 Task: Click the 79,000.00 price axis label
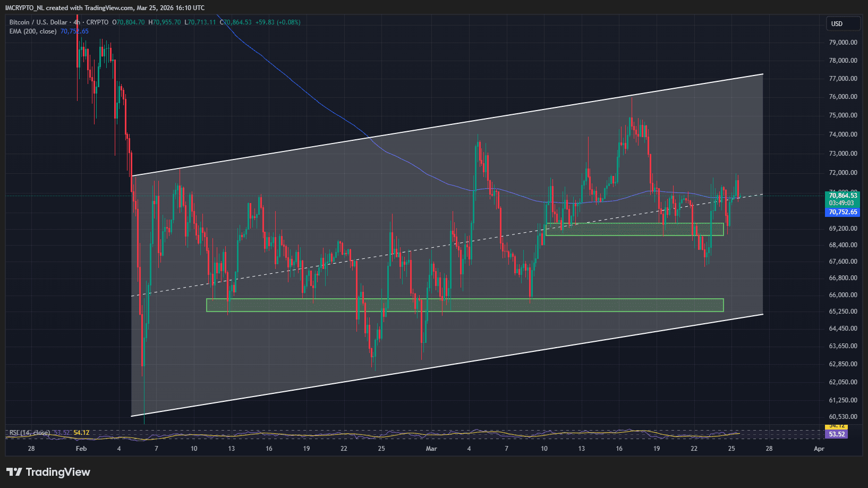(843, 43)
